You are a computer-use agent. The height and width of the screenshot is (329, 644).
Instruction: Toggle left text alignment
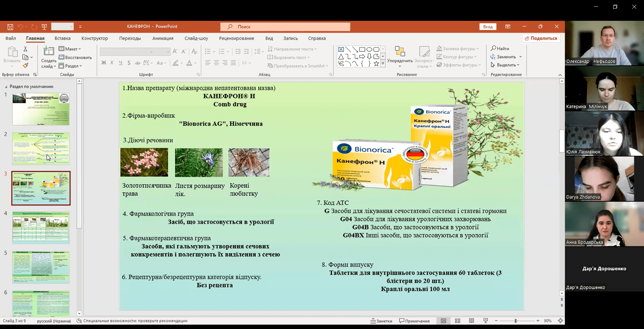208,63
